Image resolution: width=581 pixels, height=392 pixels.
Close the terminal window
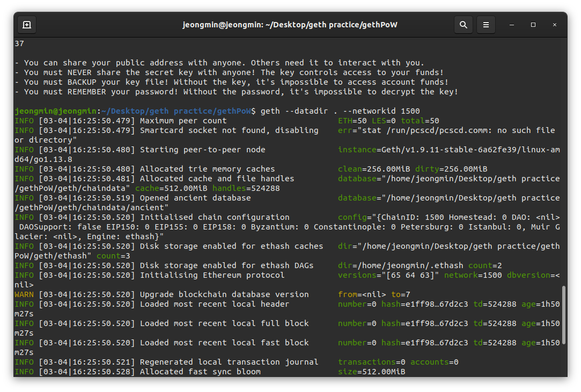click(x=555, y=25)
